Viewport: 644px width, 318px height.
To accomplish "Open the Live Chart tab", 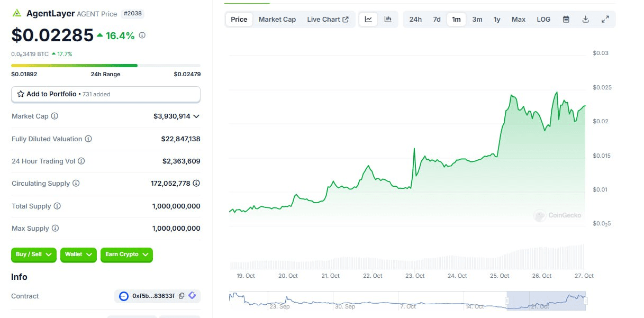I will (328, 20).
